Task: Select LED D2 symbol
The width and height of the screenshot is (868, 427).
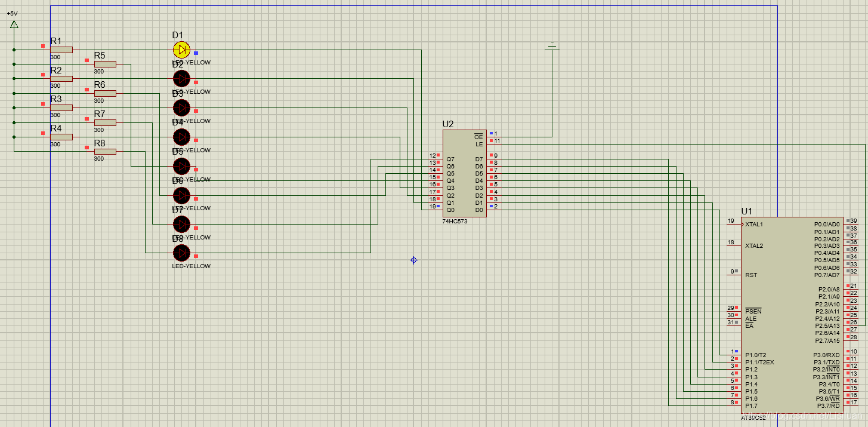Action: (x=181, y=78)
